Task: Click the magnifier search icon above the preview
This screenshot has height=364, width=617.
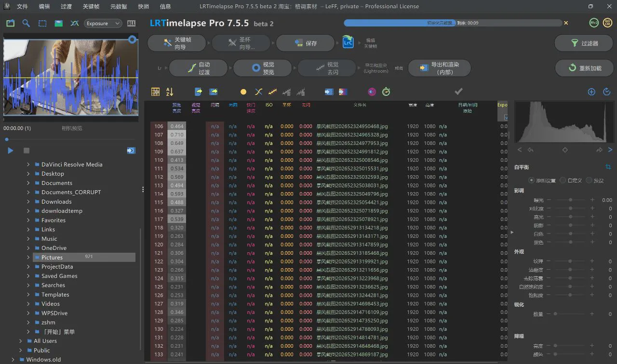Action: point(27,23)
